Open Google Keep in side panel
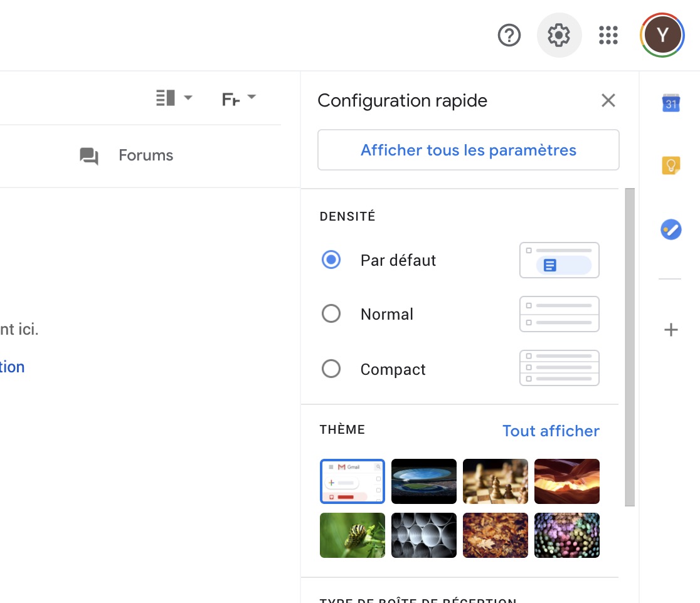 (x=671, y=165)
